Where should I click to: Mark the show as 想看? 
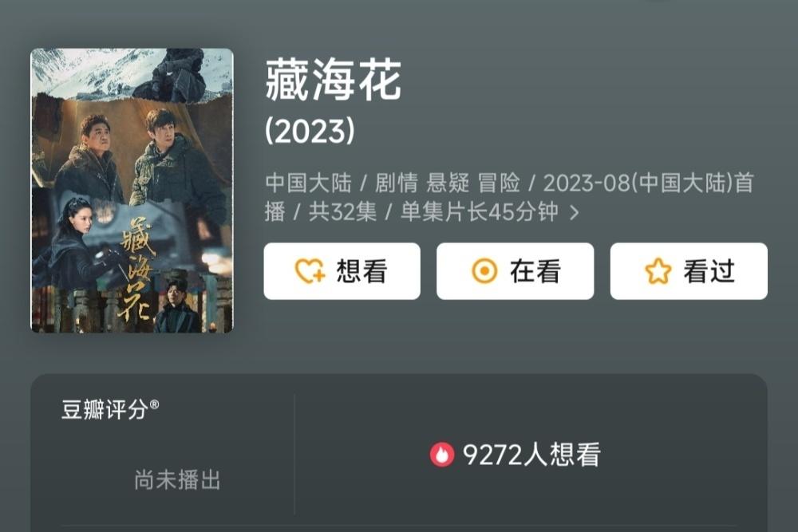tap(342, 271)
